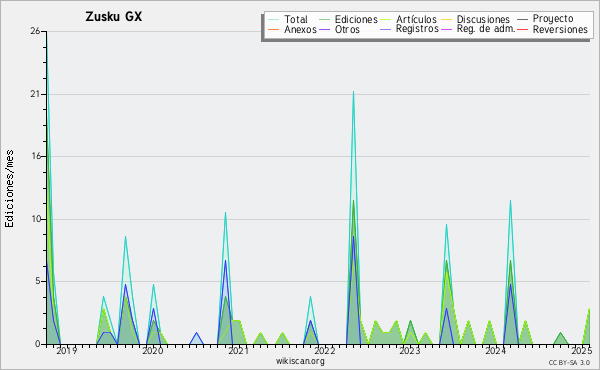600x370 pixels.
Task: Click the purple Otros legend line swatch
Action: click(x=324, y=29)
